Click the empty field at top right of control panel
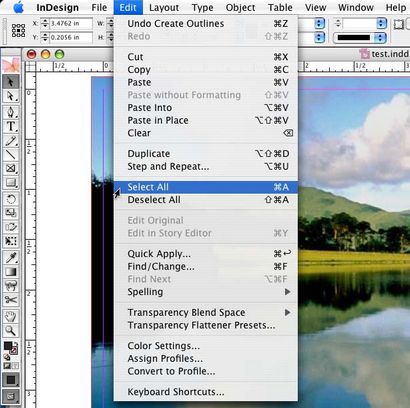The width and height of the screenshot is (410, 408). 360,24
